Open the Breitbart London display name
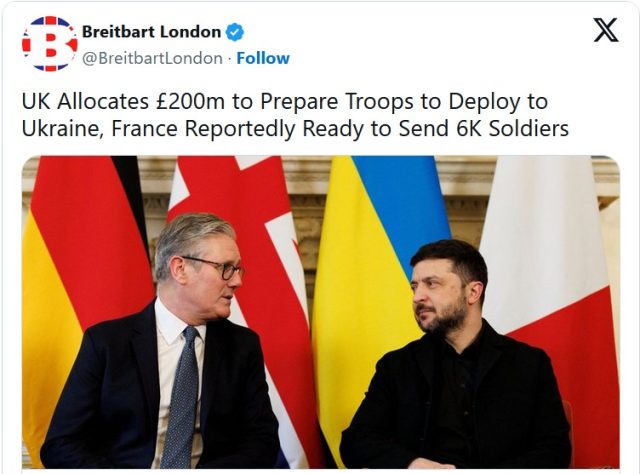This screenshot has height=474, width=640. click(x=151, y=32)
